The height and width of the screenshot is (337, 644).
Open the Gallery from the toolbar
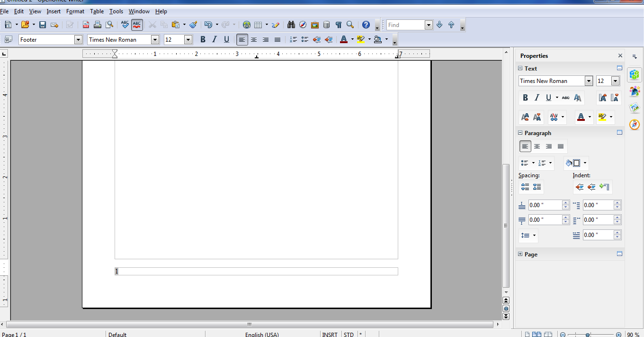[315, 24]
